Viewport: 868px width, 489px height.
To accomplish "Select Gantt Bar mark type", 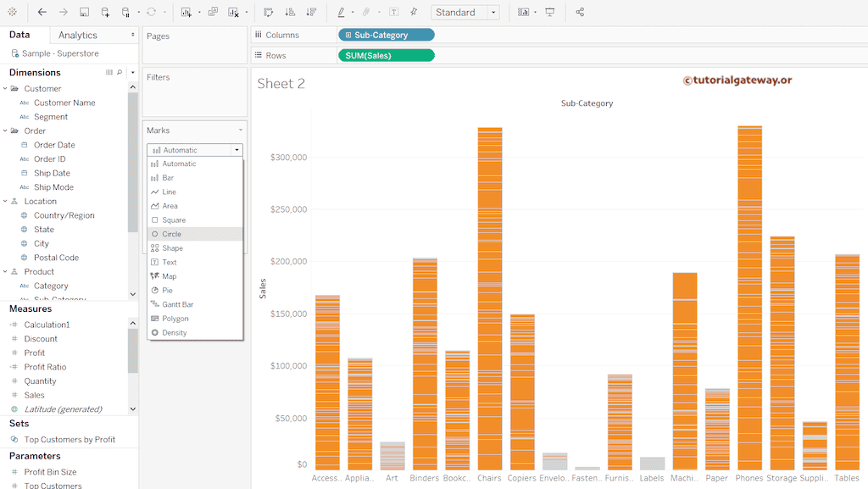I will click(177, 304).
